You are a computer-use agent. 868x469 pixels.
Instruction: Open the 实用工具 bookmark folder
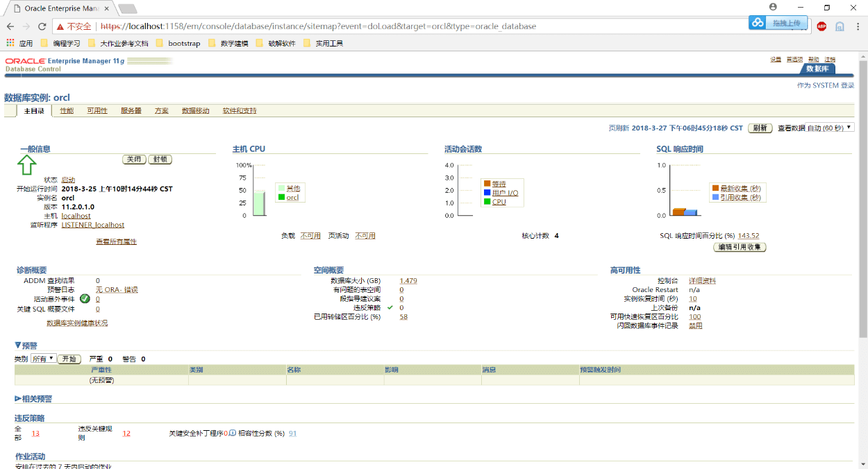pyautogui.click(x=323, y=43)
